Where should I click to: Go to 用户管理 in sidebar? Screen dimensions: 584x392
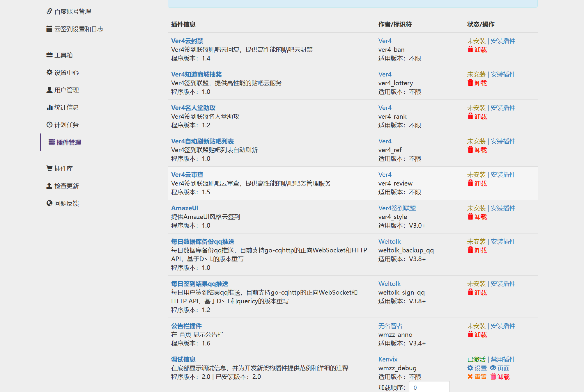point(66,90)
